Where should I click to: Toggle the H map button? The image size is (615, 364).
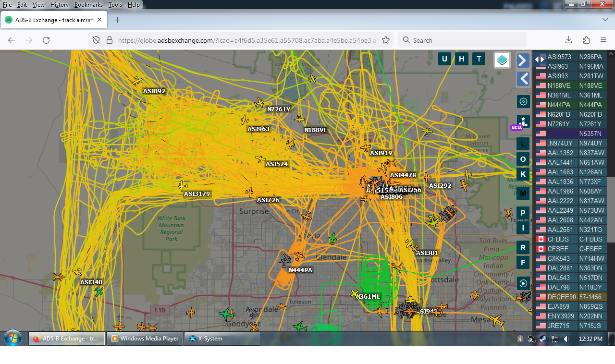[462, 59]
